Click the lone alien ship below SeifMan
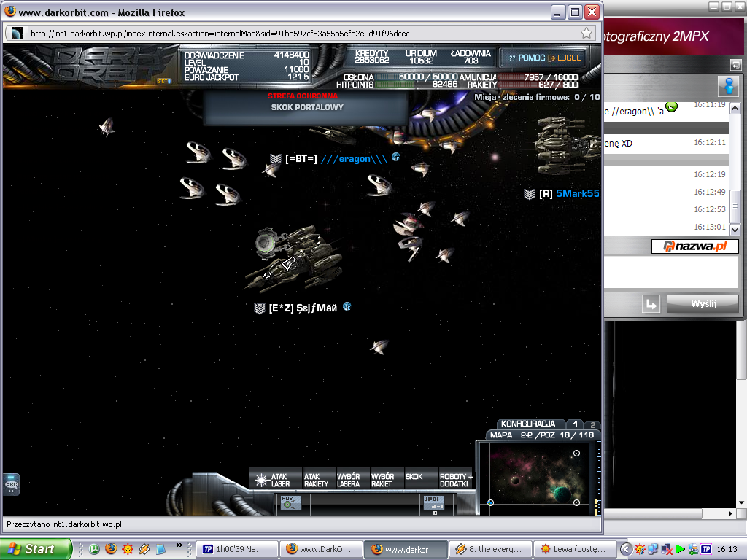 [379, 346]
